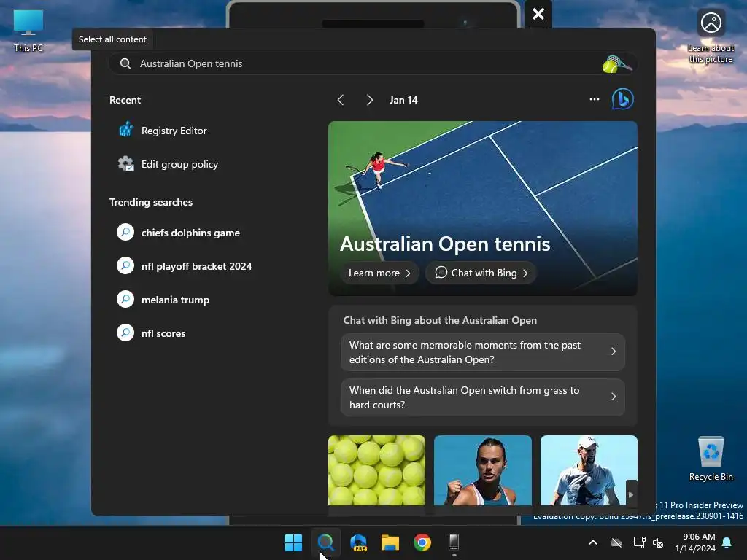
Task: Click the Trending searches heading
Action: click(x=151, y=202)
